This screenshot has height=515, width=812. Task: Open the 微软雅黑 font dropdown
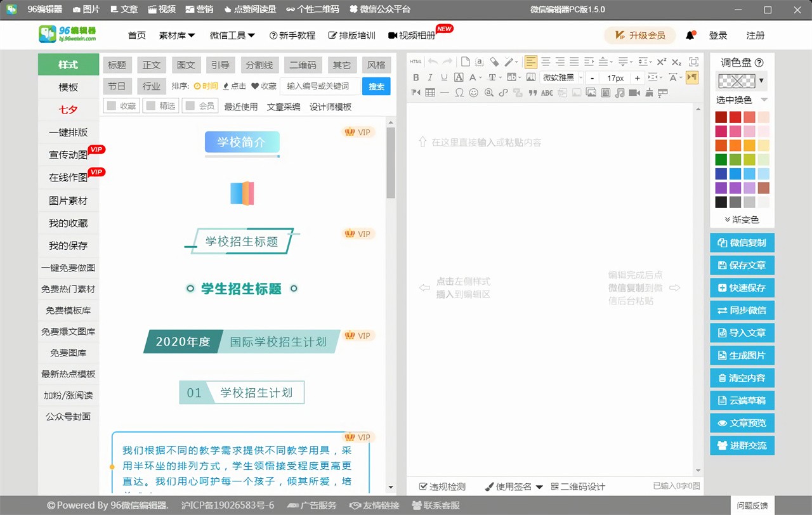561,77
